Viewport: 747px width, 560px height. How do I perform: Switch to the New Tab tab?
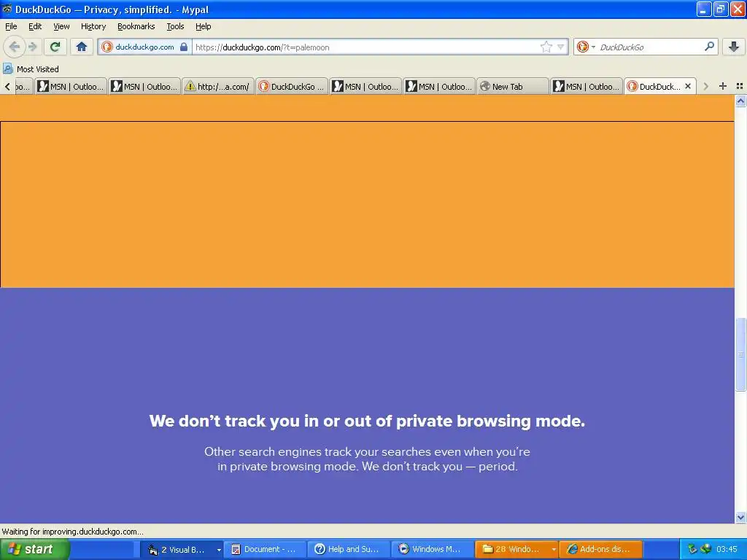tap(513, 87)
